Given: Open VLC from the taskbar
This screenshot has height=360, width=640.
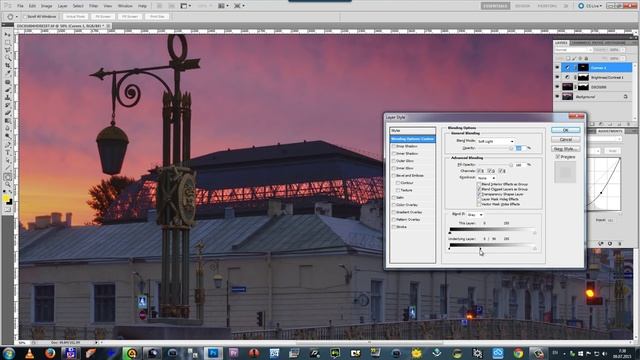Looking at the screenshot, I should click(x=29, y=353).
